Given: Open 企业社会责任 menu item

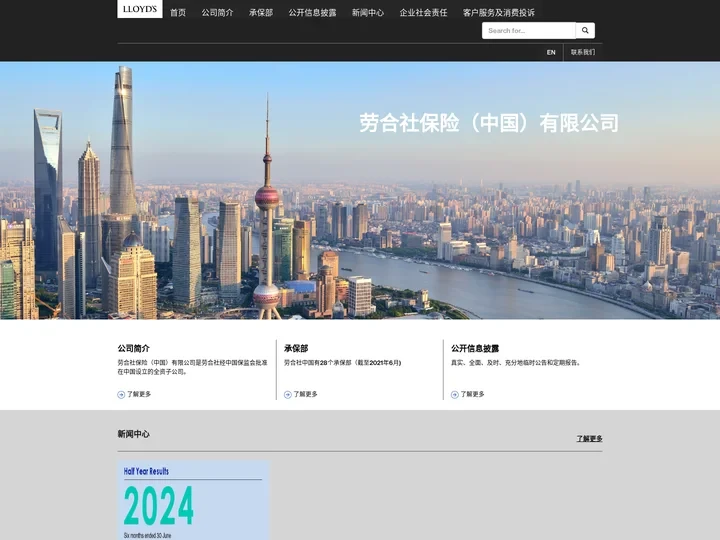Looking at the screenshot, I should pyautogui.click(x=423, y=13).
